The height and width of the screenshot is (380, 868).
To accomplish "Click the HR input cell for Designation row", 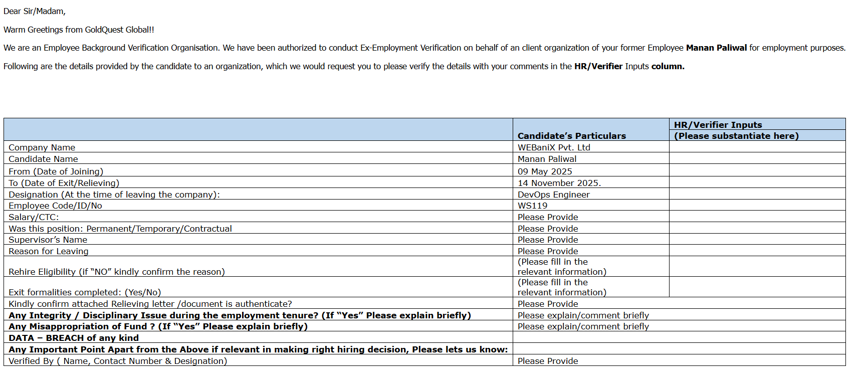I will (x=757, y=194).
